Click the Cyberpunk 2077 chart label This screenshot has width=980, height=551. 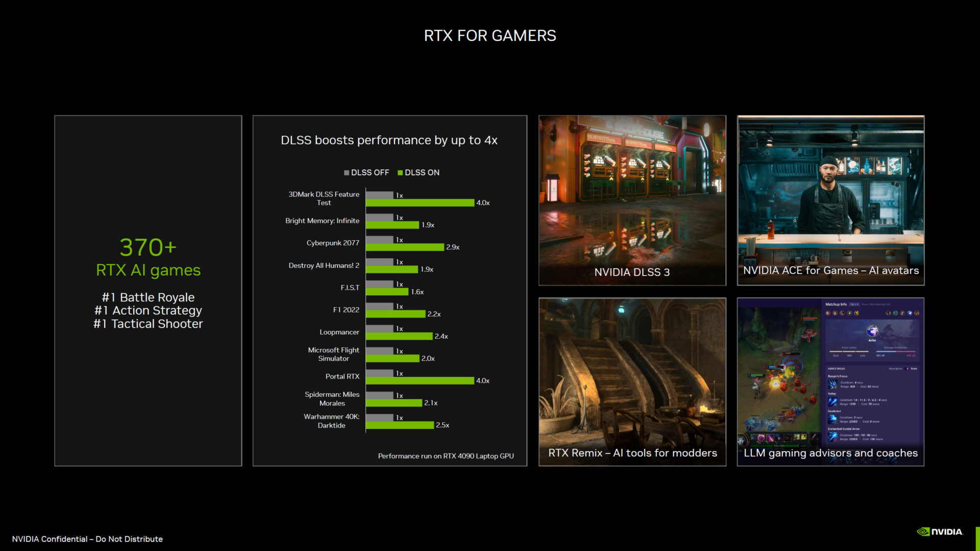[x=333, y=243]
